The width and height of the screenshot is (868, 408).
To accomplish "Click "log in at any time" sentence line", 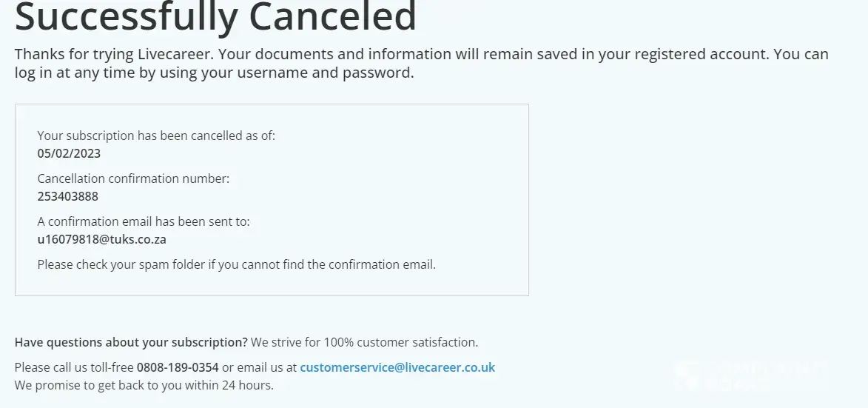I will [214, 73].
